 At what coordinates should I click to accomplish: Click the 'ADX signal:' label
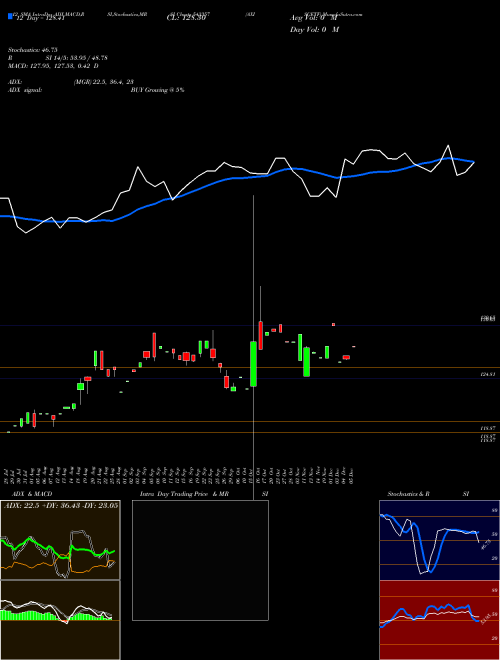coord(25,90)
